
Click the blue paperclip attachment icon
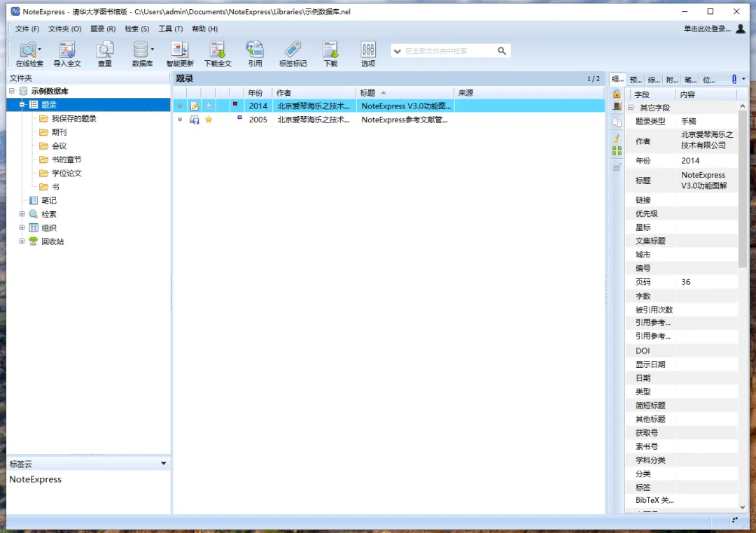tap(734, 79)
